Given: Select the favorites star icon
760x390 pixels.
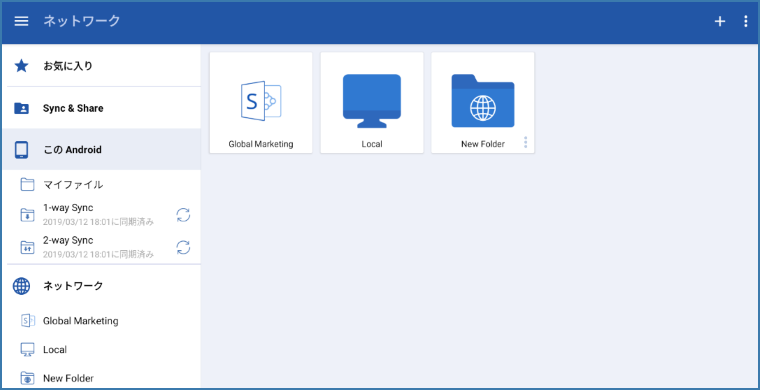Looking at the screenshot, I should click(x=21, y=66).
